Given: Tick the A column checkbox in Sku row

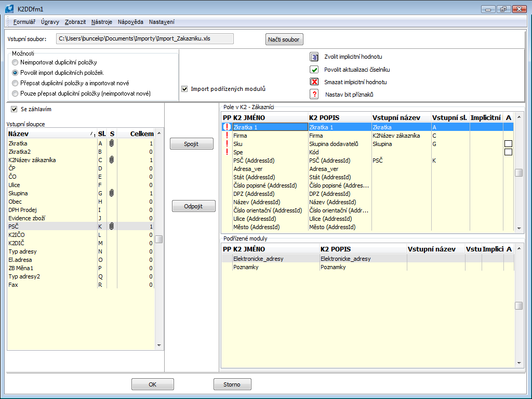Looking at the screenshot, I should pos(508,144).
